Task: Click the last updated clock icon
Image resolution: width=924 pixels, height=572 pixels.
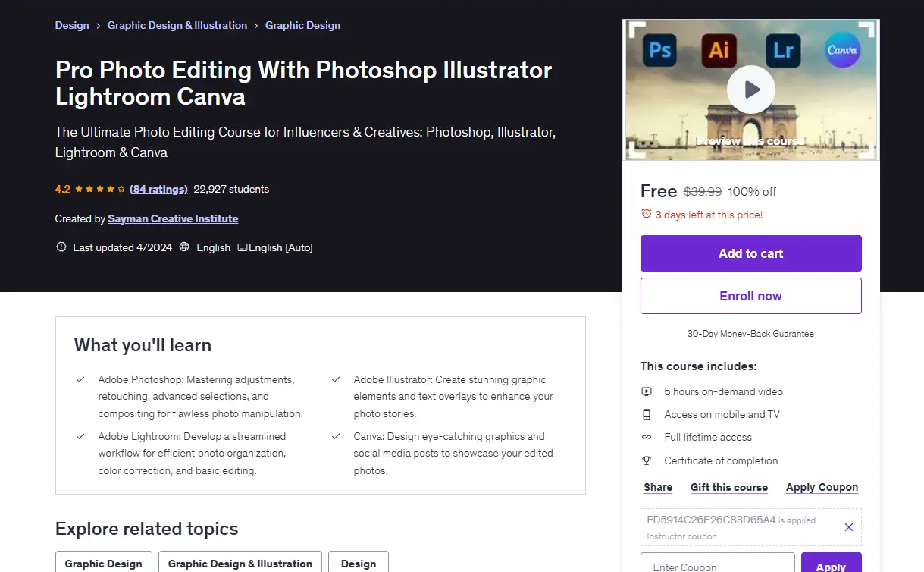Action: [61, 247]
